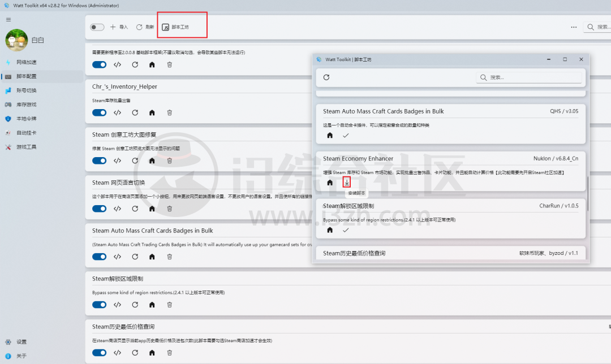Delete Steam Auto Mass Craft script in main list
Viewport: 611px width, 364px height.
click(x=170, y=257)
